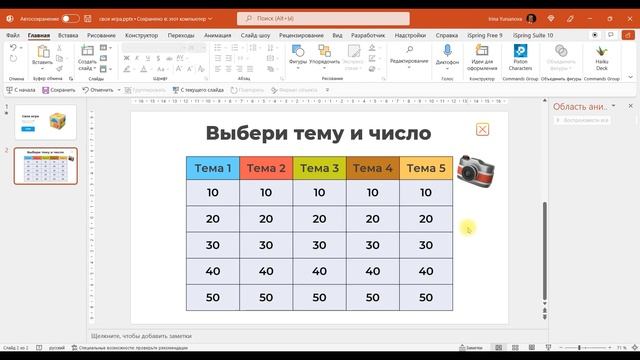Click the Тема 2 red header cell
This screenshot has height=360, width=640.
coord(266,168)
